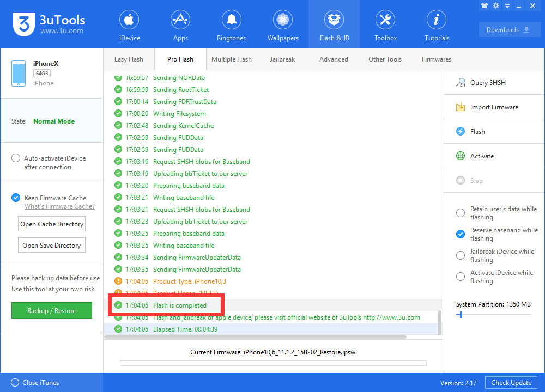The image size is (545, 392).
Task: Click the green Backup / Restore button
Action: pos(52,310)
